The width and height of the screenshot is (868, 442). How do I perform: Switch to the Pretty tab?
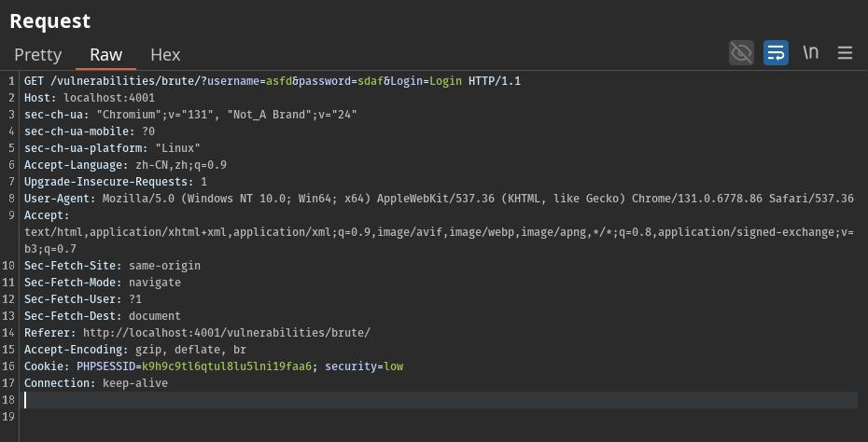(38, 55)
